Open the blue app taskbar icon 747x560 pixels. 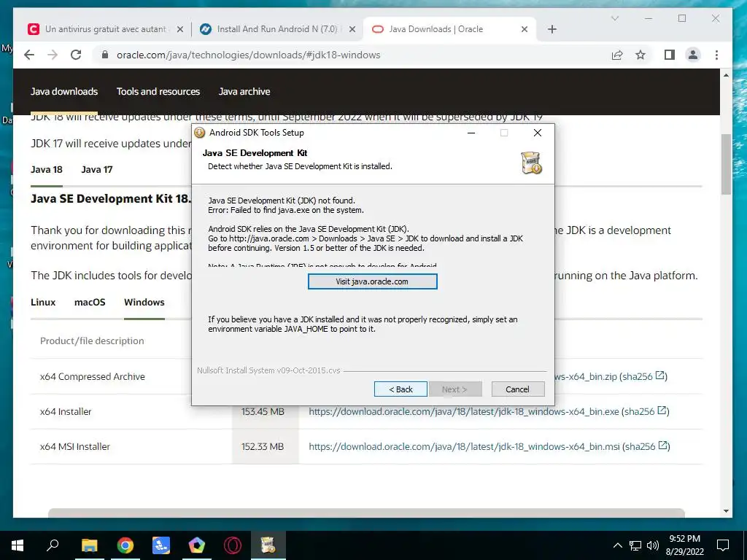coord(161,545)
